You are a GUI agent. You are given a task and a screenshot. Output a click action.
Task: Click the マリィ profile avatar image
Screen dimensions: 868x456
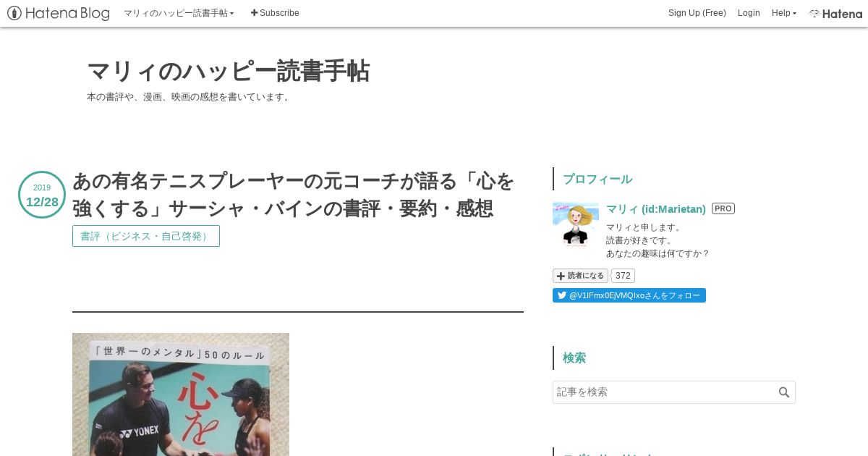(576, 226)
